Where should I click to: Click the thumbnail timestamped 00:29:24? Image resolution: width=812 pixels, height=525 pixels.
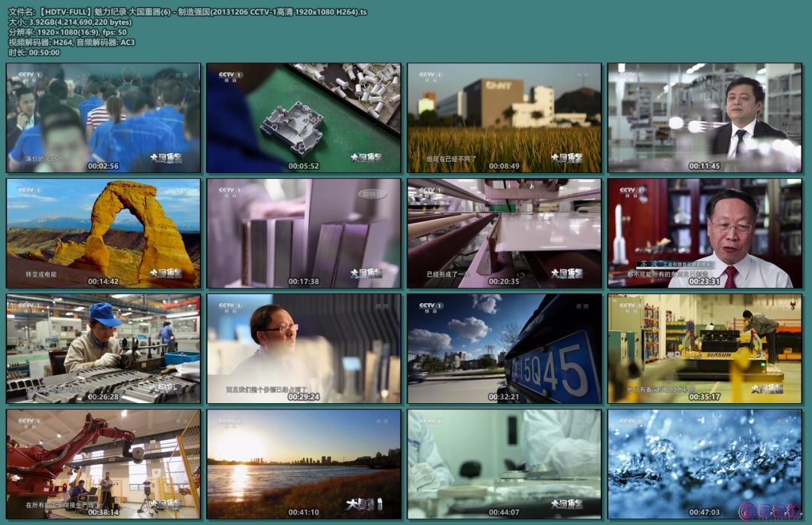304,349
